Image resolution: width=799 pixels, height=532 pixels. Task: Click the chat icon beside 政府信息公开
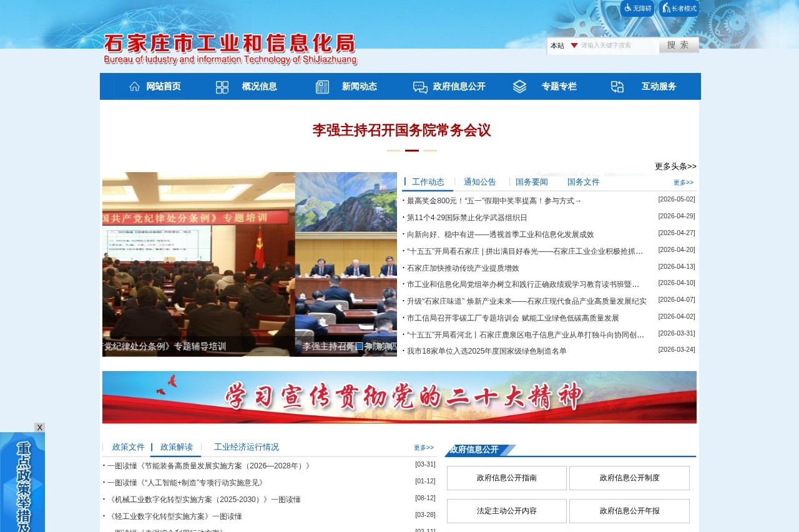(x=420, y=87)
